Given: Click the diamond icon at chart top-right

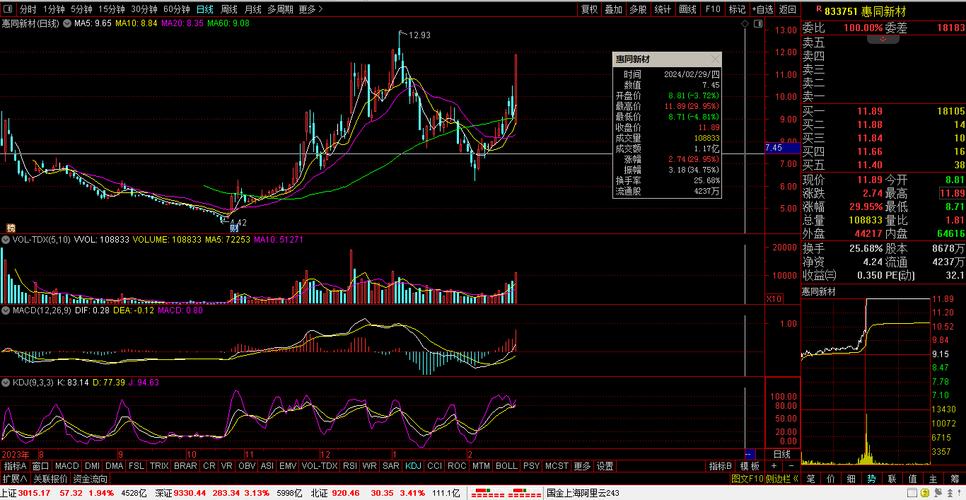Looking at the screenshot, I should tap(747, 22).
